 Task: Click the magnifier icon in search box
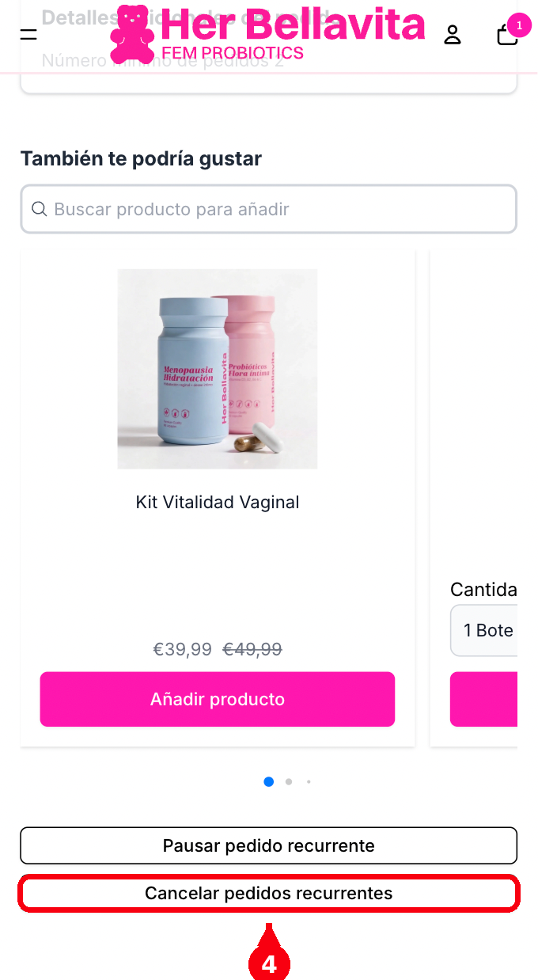coord(39,209)
